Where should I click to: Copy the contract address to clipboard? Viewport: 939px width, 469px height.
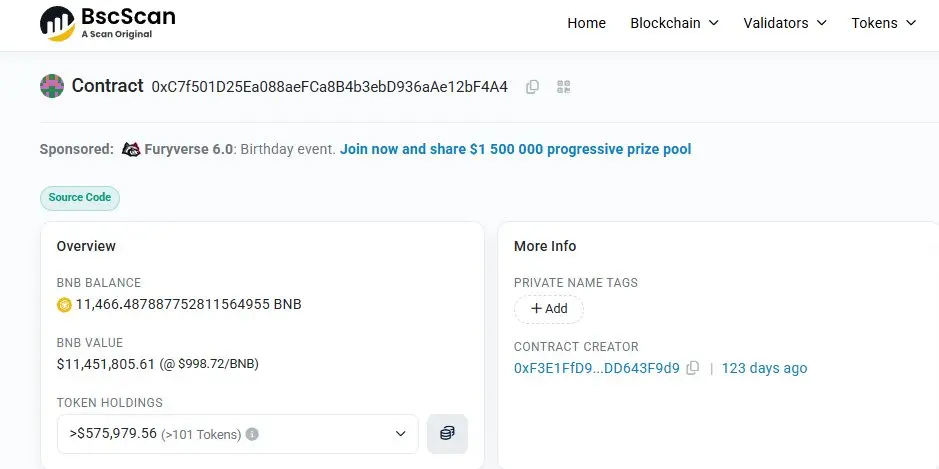point(532,87)
